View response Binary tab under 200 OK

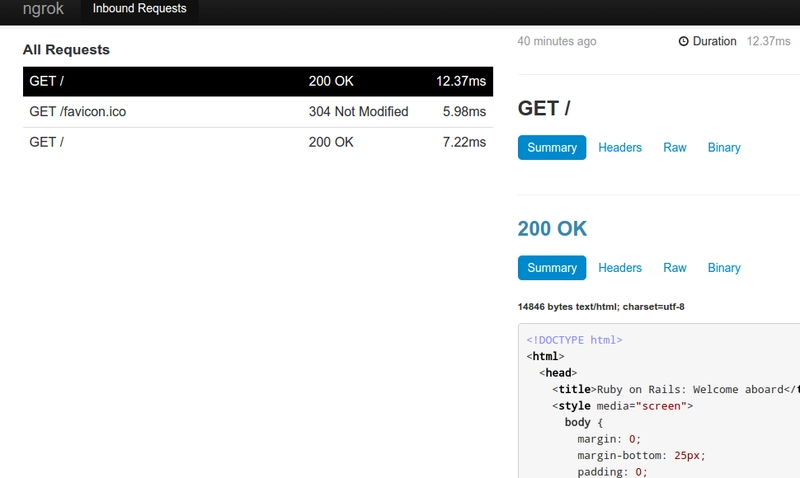[x=723, y=268]
